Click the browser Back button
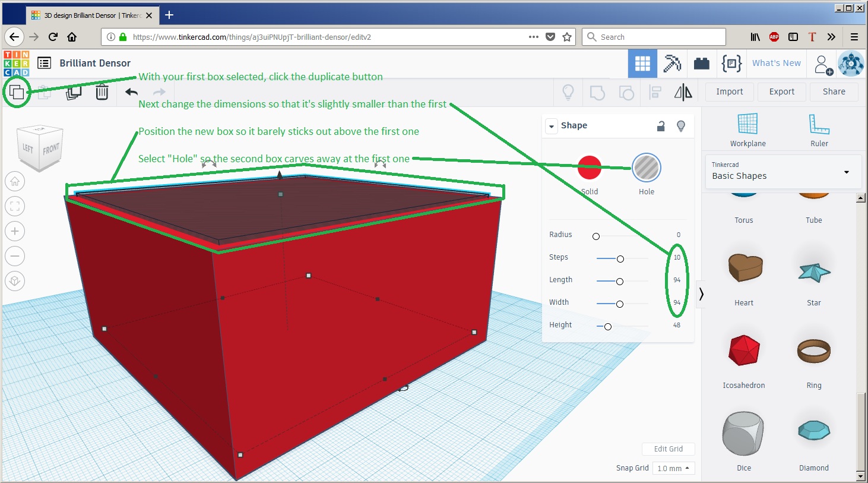Image resolution: width=868 pixels, height=483 pixels. click(14, 37)
